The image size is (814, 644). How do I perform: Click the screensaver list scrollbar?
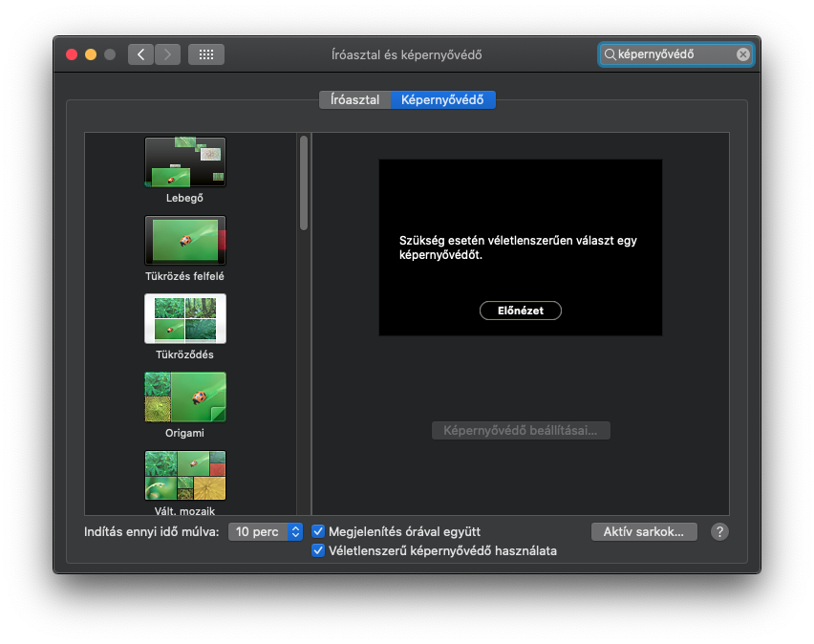click(304, 182)
